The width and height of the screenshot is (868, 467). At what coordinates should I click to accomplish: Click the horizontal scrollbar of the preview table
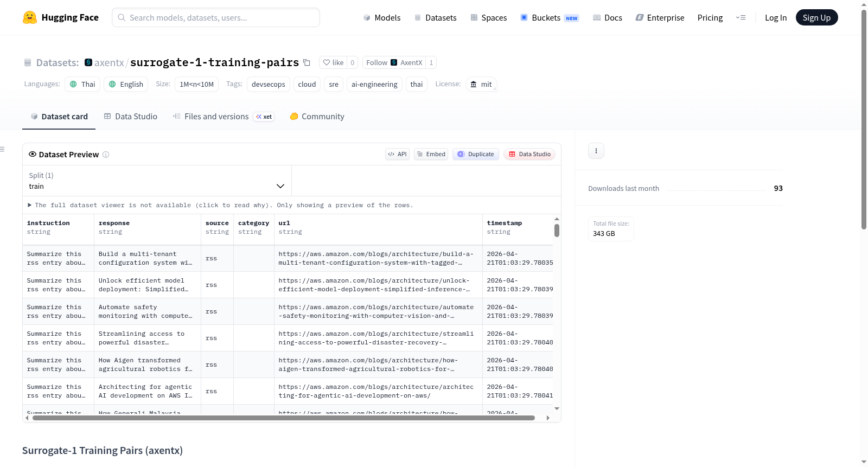click(284, 418)
